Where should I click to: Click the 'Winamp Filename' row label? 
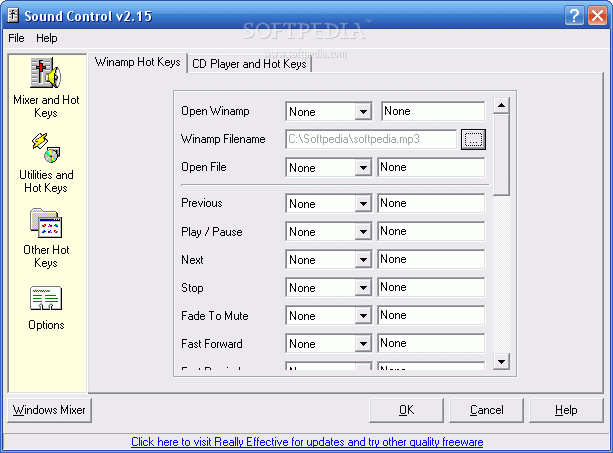[x=223, y=139]
